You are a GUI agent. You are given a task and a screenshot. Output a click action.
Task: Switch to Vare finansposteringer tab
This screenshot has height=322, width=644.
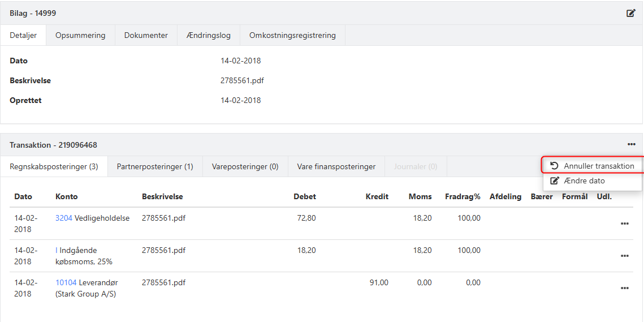click(x=336, y=166)
